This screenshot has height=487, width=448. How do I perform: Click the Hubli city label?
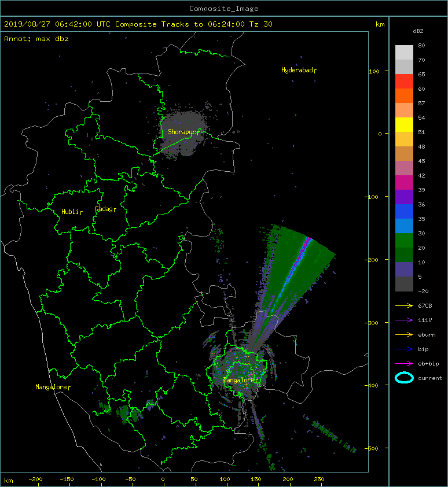(72, 212)
